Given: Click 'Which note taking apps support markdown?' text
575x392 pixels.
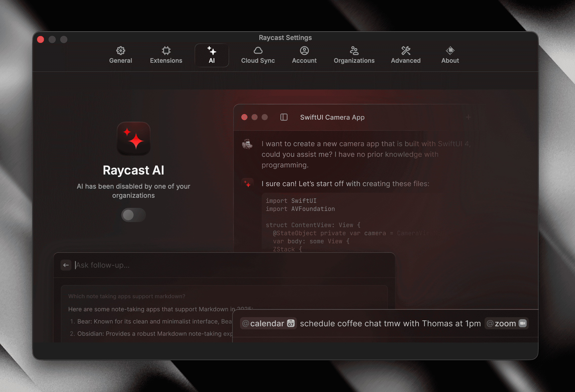Looking at the screenshot, I should click(x=127, y=296).
